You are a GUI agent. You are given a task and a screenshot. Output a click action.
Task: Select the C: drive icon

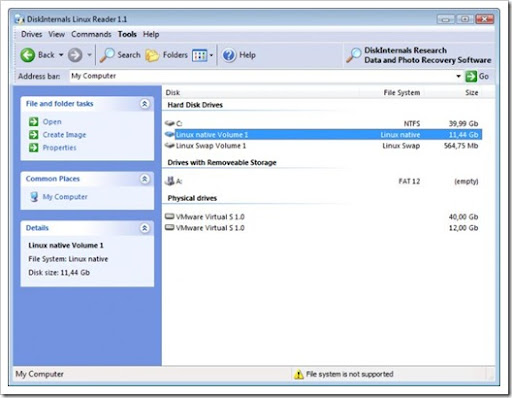[x=170, y=123]
